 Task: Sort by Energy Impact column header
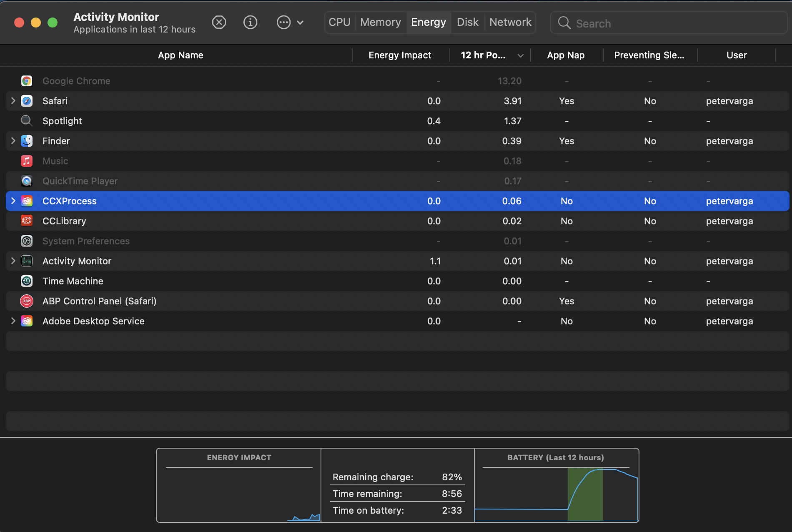[400, 55]
